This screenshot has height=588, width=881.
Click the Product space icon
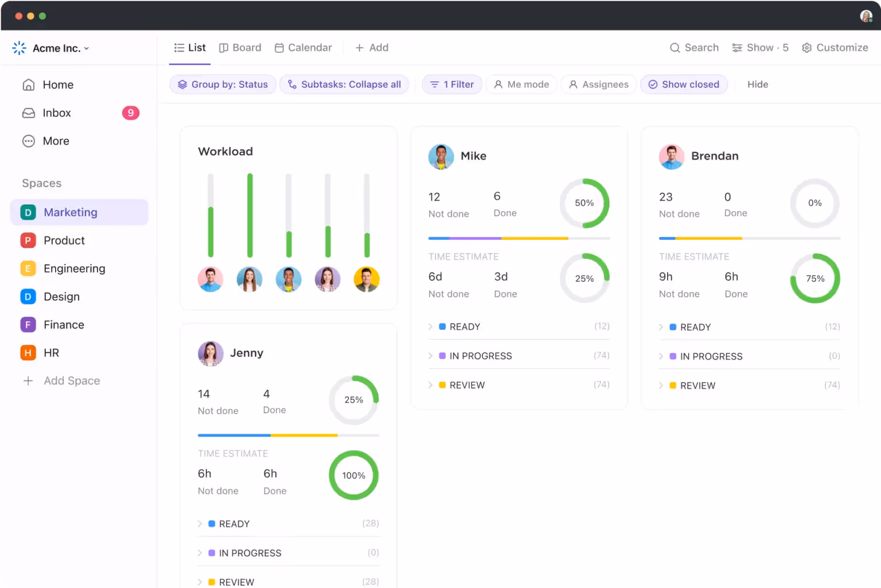click(x=28, y=240)
